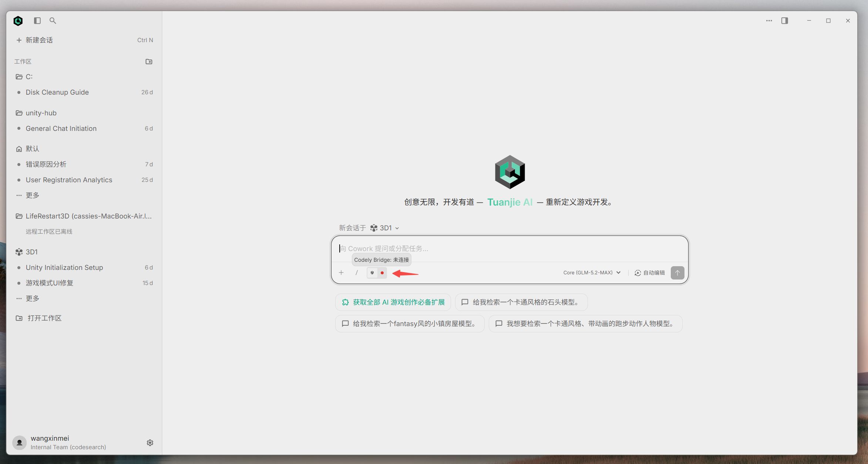
Task: Click the 跑步动作人物模型 suggestion chip
Action: click(586, 324)
